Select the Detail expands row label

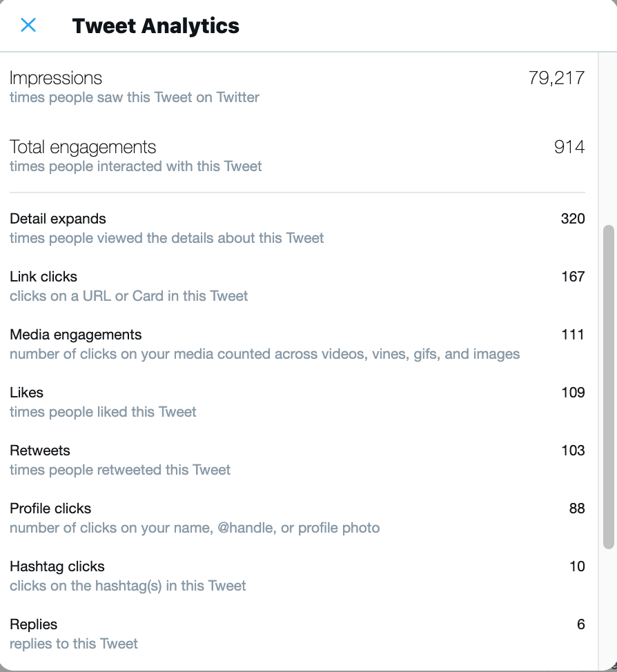58,219
